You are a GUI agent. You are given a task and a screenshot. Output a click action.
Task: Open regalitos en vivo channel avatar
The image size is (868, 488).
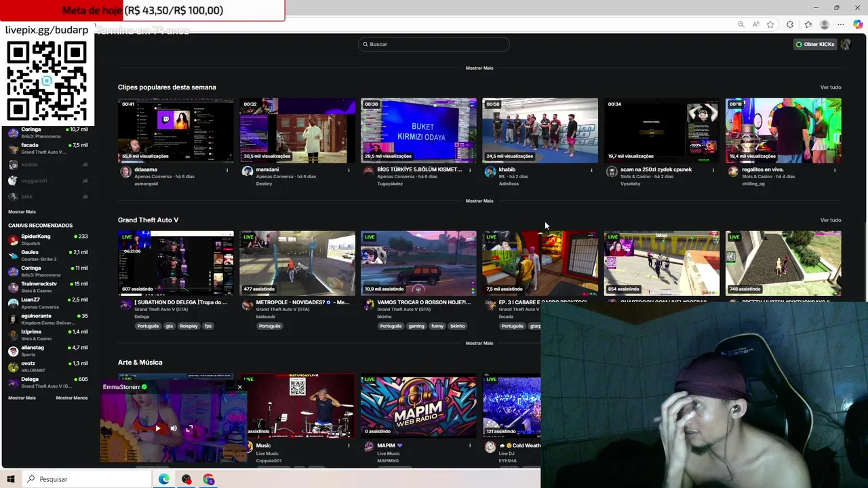(733, 172)
